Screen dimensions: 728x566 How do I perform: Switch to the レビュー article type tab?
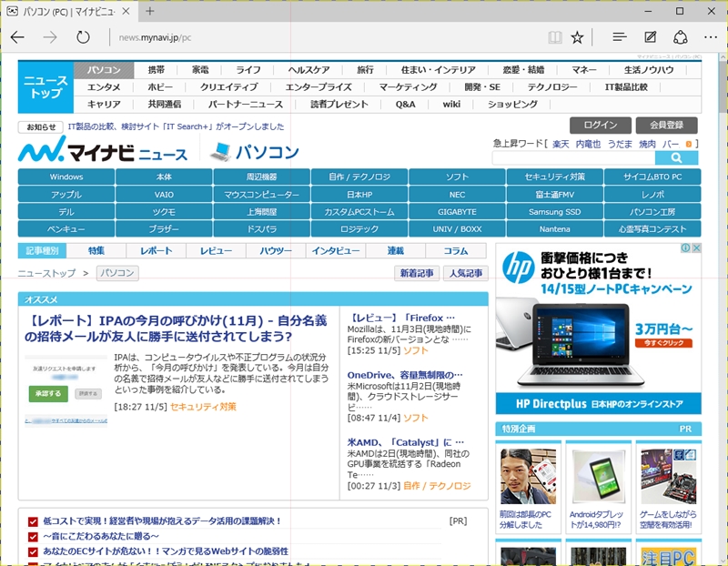coord(216,251)
